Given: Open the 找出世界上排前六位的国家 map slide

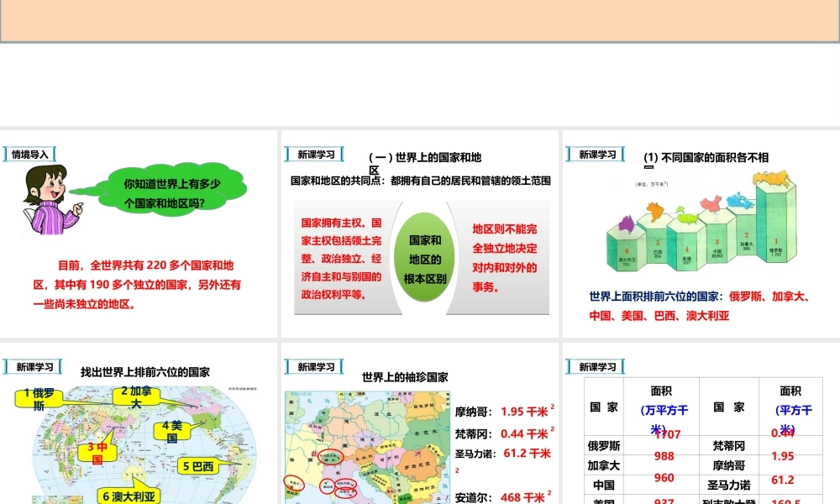Looking at the screenshot, I should click(x=139, y=423).
